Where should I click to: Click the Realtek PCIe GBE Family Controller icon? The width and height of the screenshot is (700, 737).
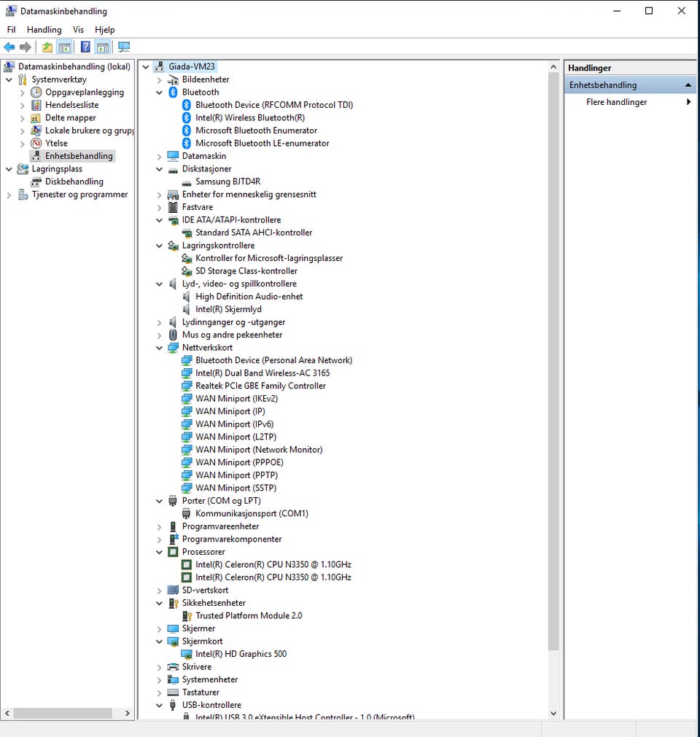pyautogui.click(x=187, y=386)
